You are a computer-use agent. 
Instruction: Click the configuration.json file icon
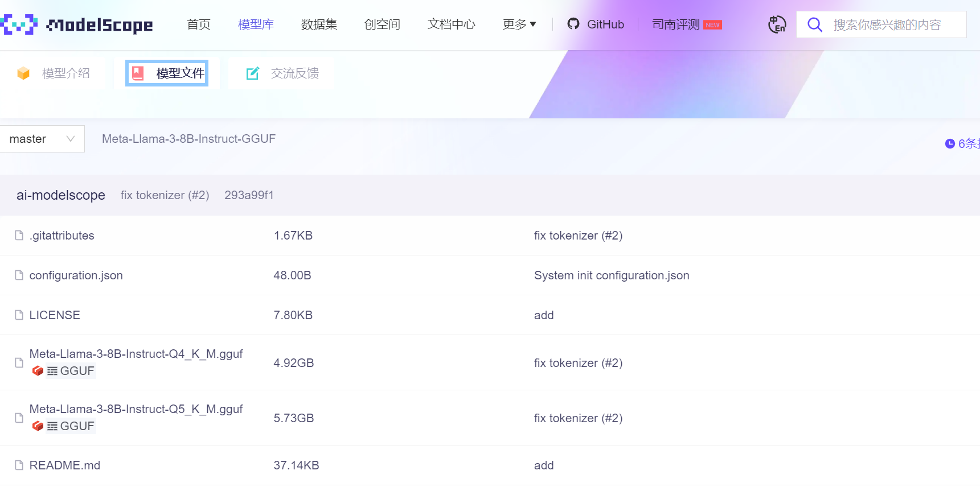[x=19, y=275]
